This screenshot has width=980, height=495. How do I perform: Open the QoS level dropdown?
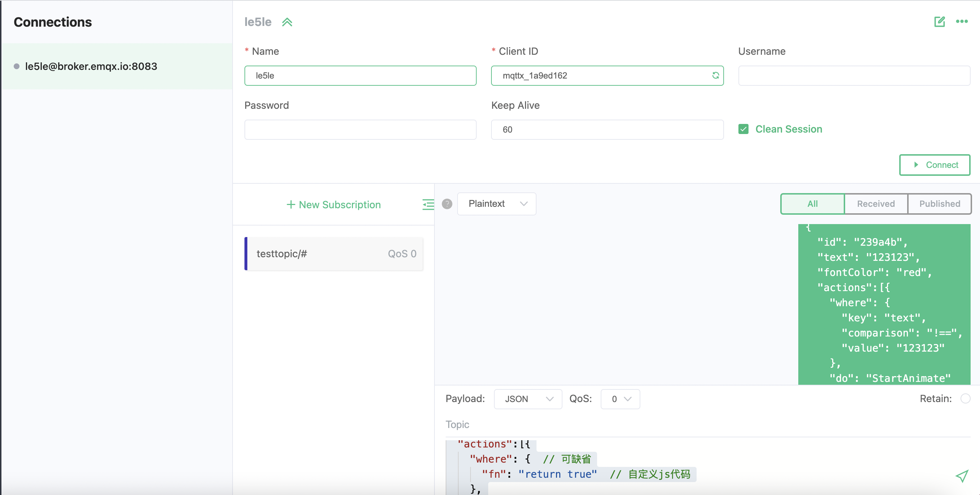(620, 399)
